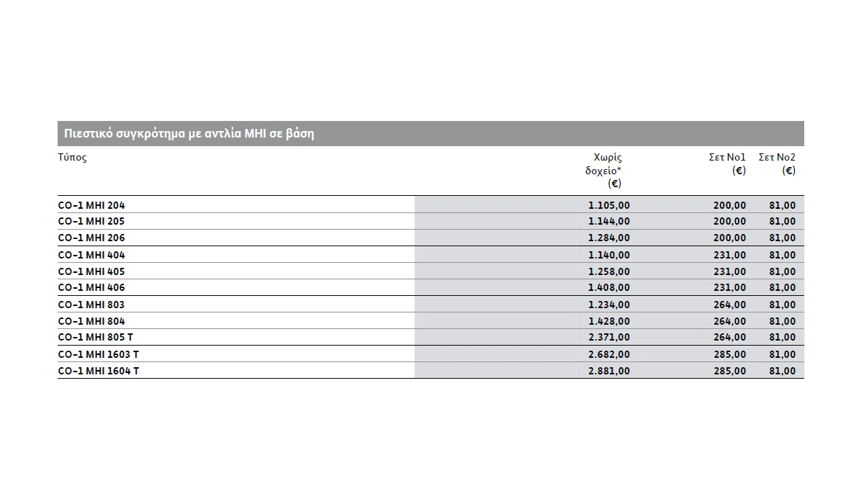Select the CO-1 MHI 1603 T row label
Screen dimensions: 864x504
click(99, 354)
